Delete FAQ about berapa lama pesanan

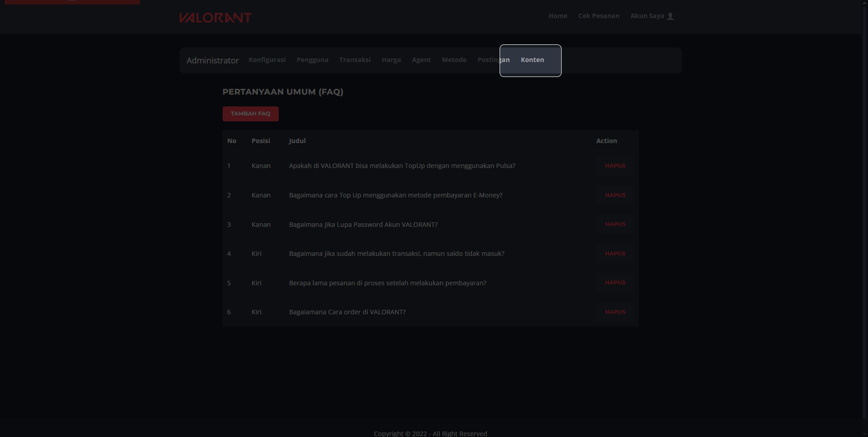[615, 283]
